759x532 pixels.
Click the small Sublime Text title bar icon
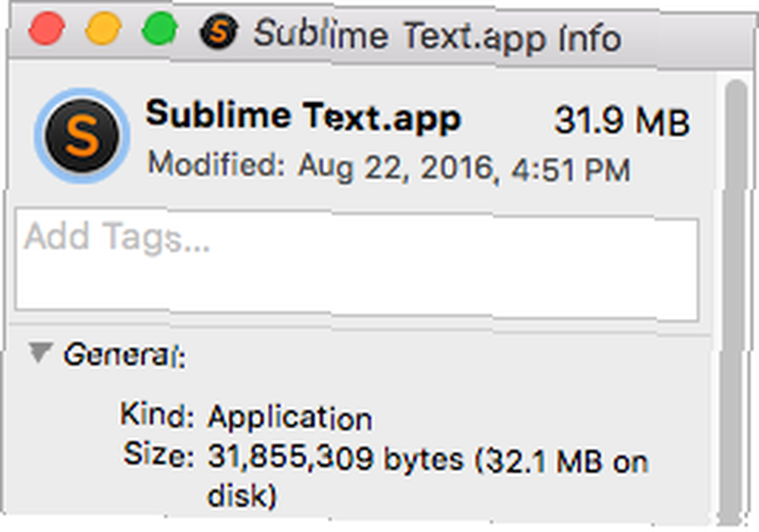[219, 32]
